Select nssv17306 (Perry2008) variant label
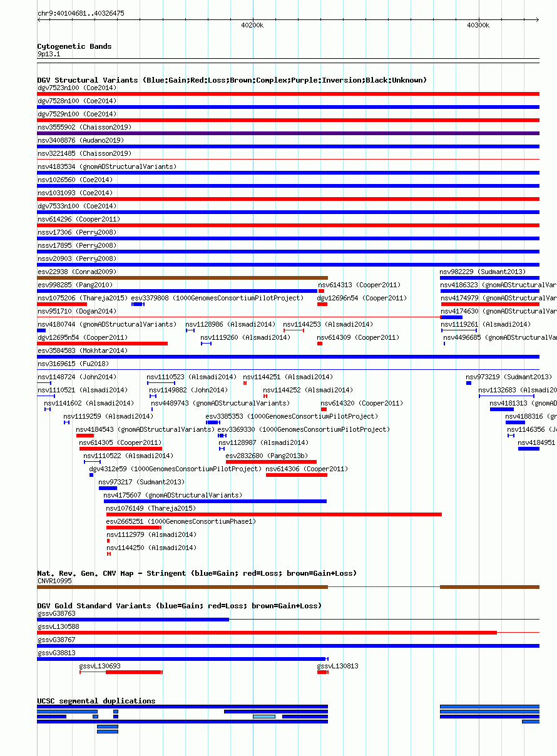This screenshot has width=557, height=756. (77, 232)
